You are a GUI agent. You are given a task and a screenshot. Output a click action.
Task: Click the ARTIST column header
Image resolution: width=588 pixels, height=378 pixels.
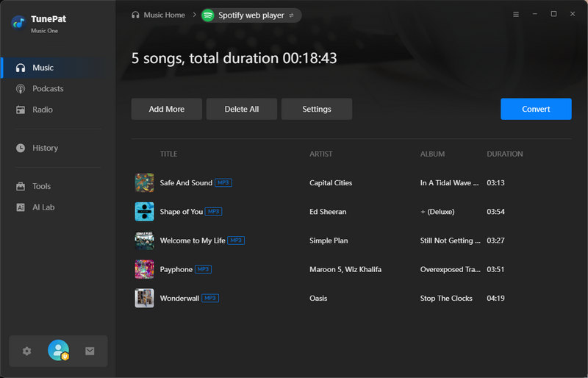321,154
